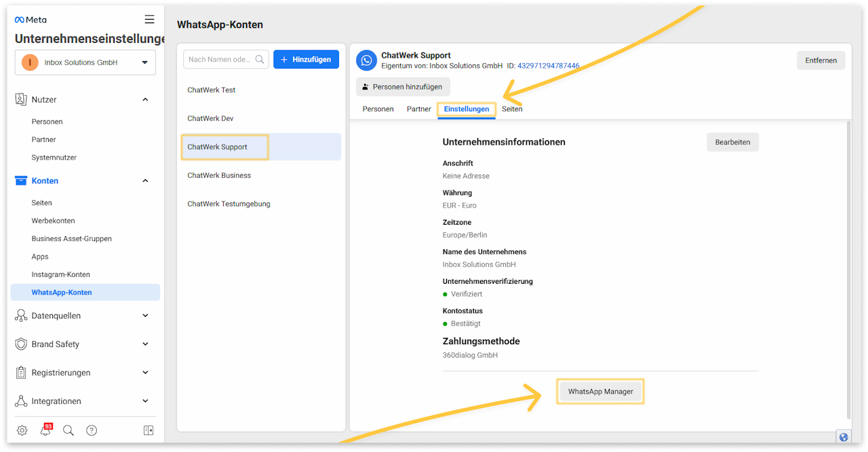Open the notifications bell icon
868x452 pixels.
pos(45,430)
